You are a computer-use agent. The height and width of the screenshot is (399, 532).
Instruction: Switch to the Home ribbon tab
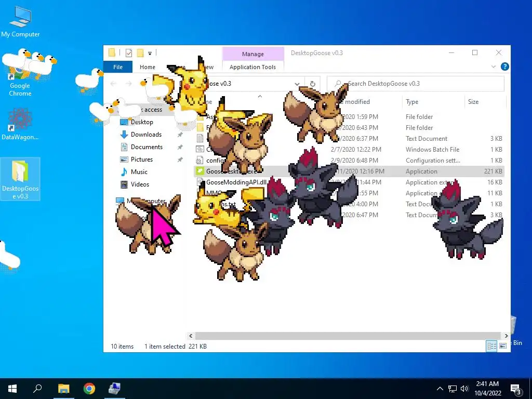tap(147, 67)
